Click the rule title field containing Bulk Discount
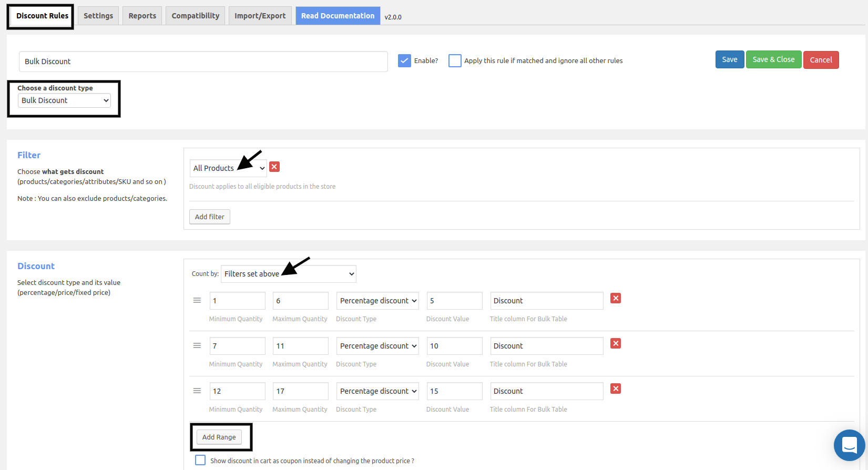This screenshot has width=868, height=470. point(203,62)
